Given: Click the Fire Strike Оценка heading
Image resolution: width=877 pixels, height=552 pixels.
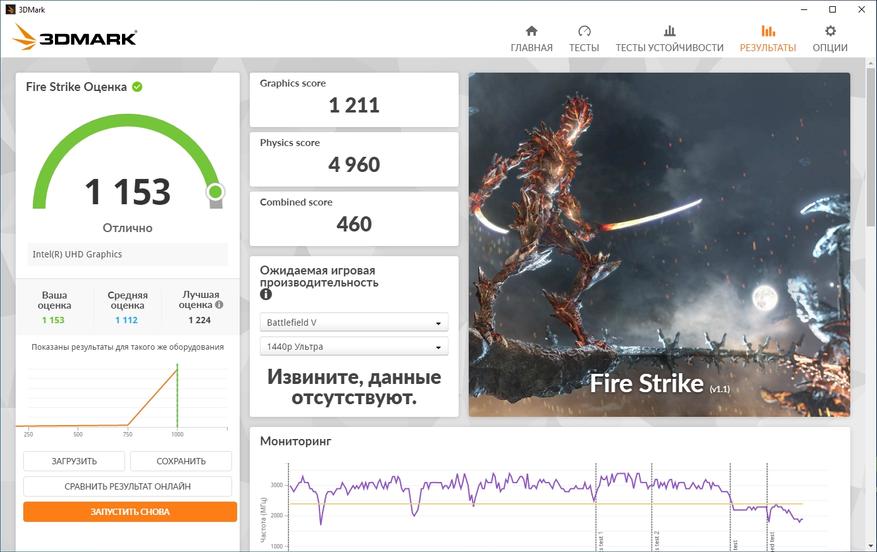Looking at the screenshot, I should point(76,87).
